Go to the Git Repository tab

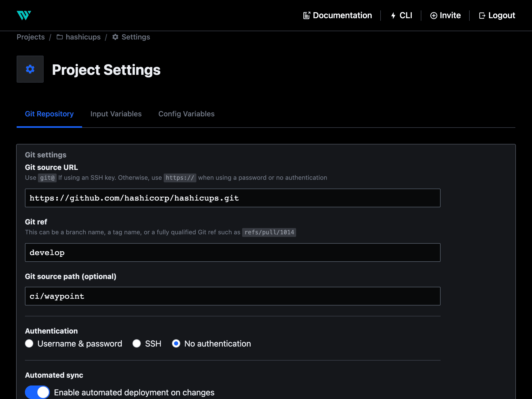(49, 114)
